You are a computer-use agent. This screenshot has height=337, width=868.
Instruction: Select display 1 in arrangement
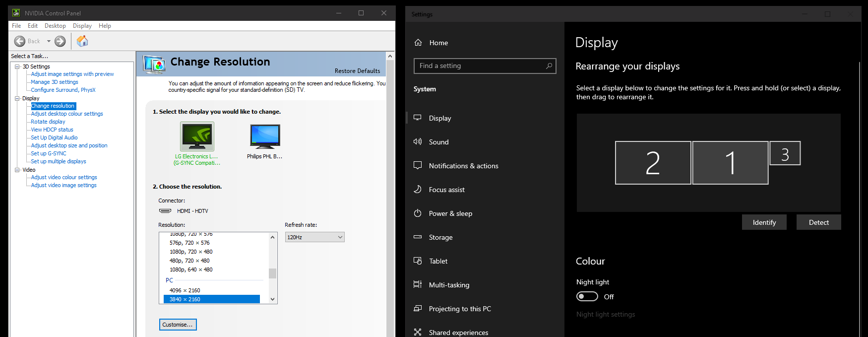click(x=730, y=163)
